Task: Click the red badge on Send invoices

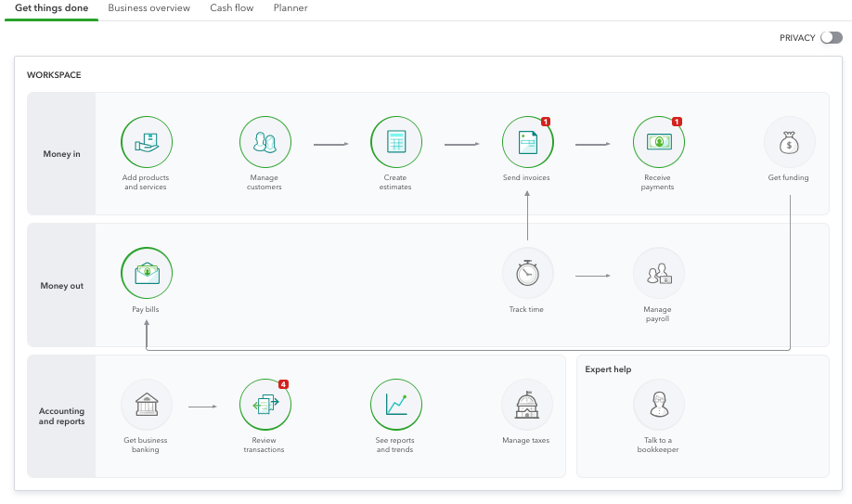Action: click(546, 122)
